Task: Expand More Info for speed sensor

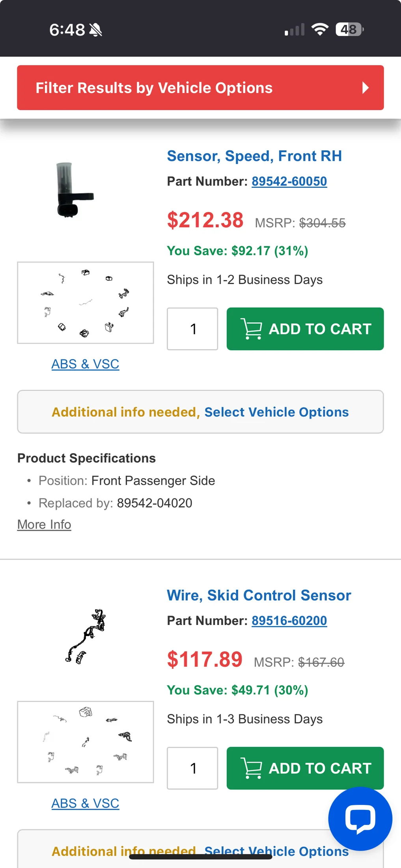Action: [x=44, y=524]
